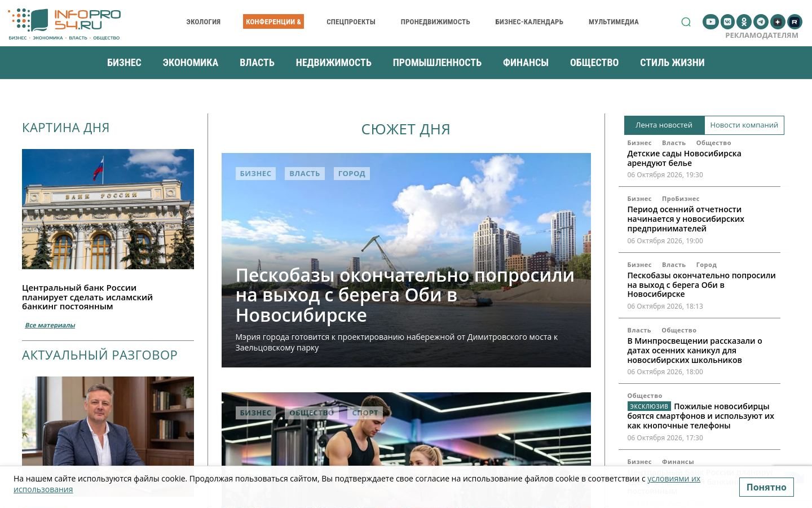
Task: Open the Власть section in green navbar
Action: [x=257, y=63]
